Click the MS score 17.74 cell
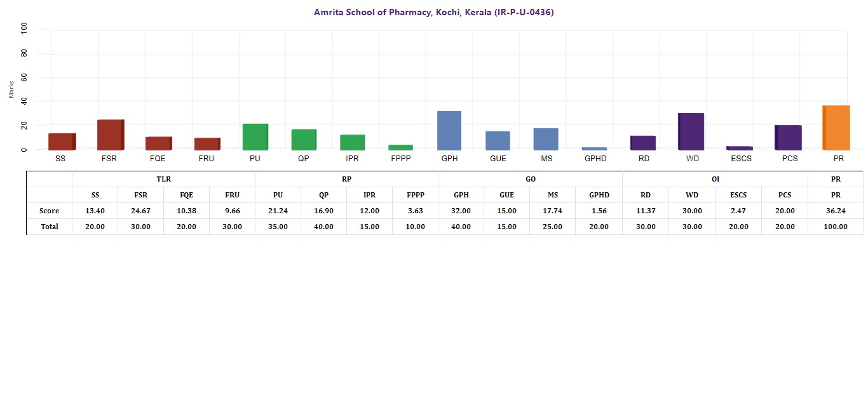The height and width of the screenshot is (417, 868). pos(552,211)
